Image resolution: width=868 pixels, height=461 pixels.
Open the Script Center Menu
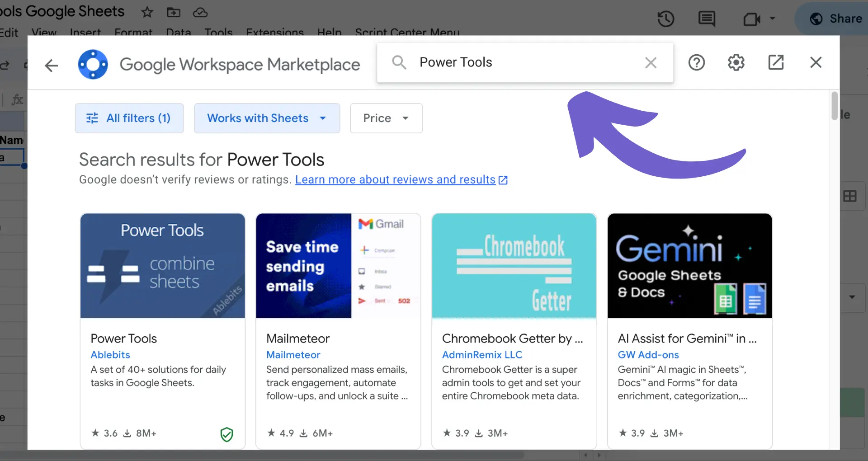[407, 33]
